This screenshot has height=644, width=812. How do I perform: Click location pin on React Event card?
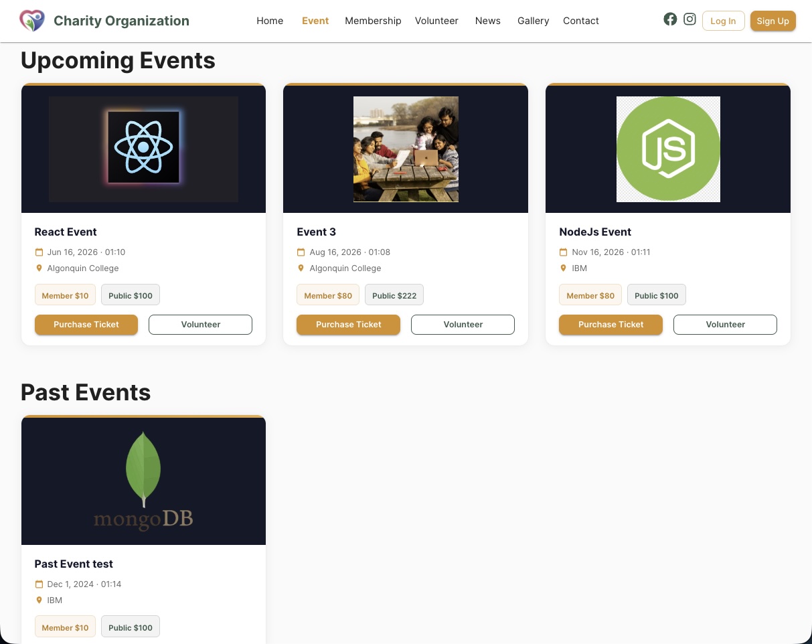[x=39, y=268]
